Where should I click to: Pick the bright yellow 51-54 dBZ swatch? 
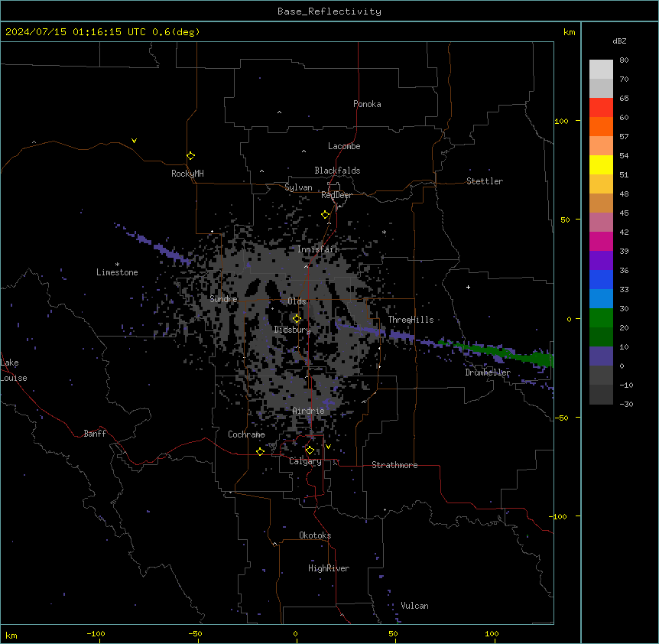click(x=601, y=164)
